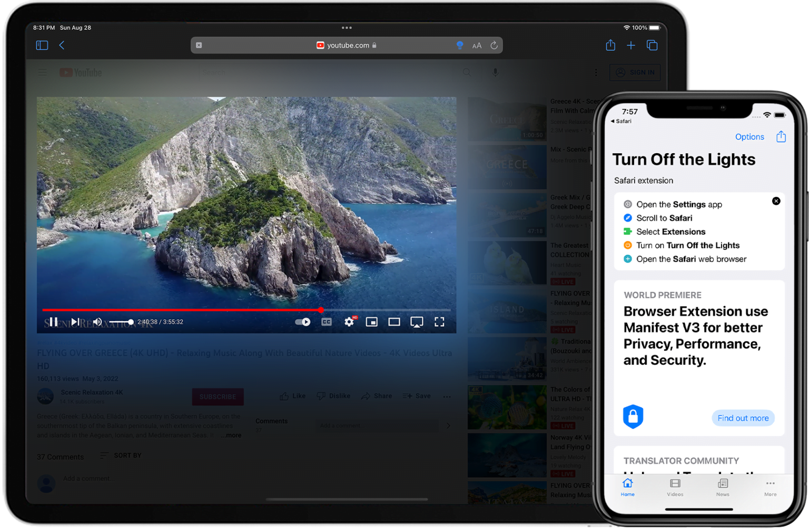Start voice search with microphone icon

tap(495, 73)
